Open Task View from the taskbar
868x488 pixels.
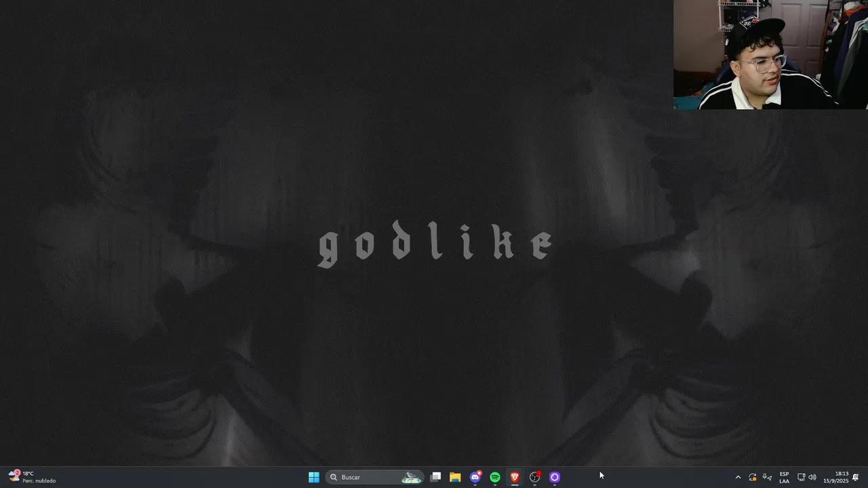pos(436,477)
